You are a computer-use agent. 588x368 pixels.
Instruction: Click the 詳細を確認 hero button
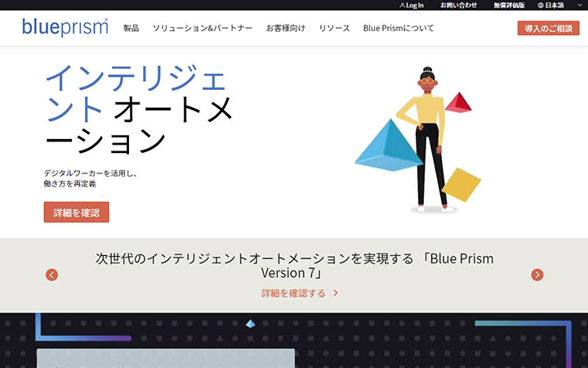[77, 212]
